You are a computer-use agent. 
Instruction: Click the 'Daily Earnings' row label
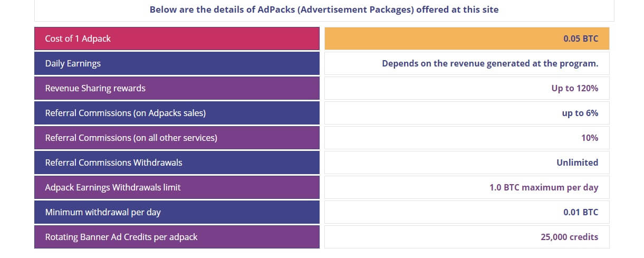73,64
